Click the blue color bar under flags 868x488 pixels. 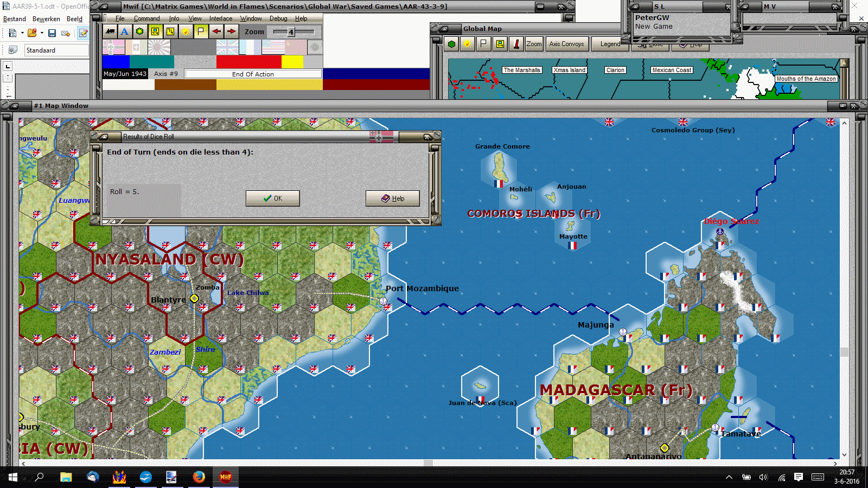pos(116,62)
